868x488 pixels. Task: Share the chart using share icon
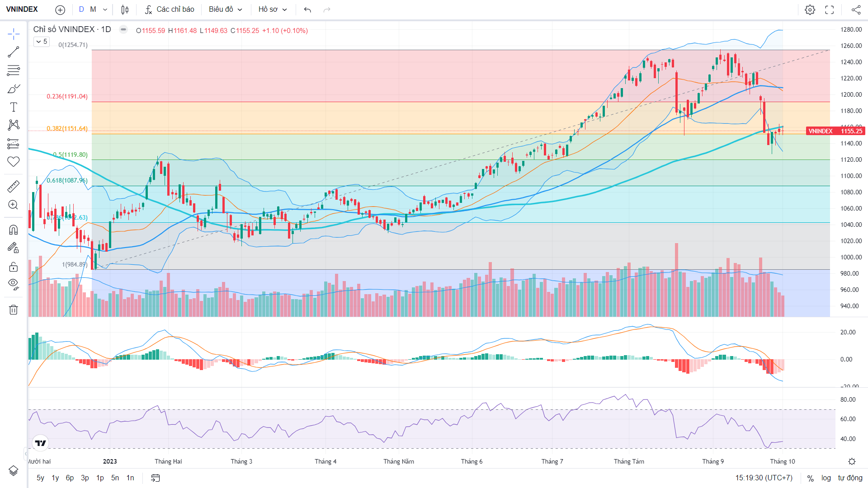(856, 9)
